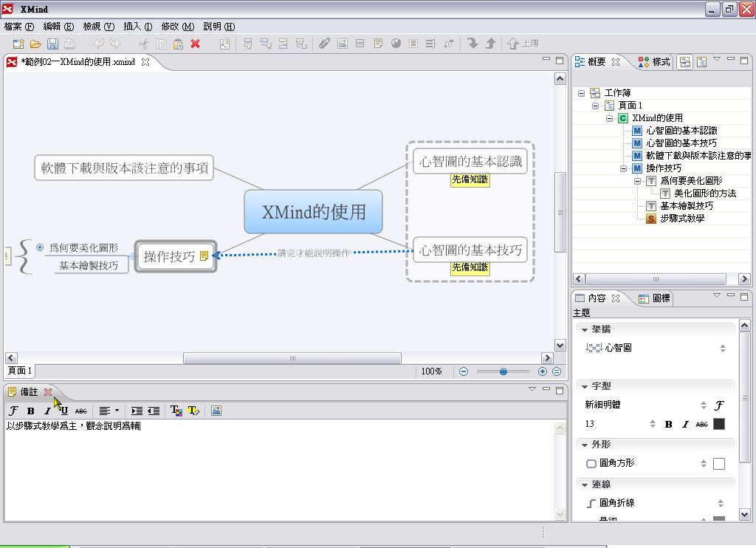The image size is (756, 548).
Task: Click the canvas horizontal scrollbar right arrow
Action: tap(547, 358)
